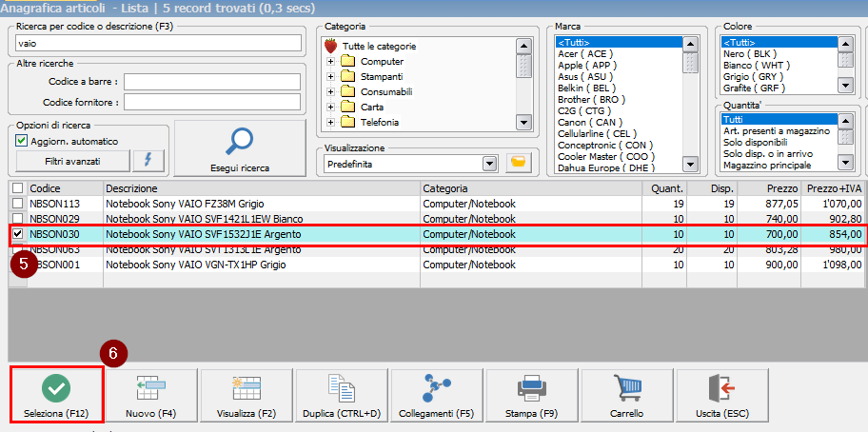The image size is (868, 432).
Task: Click the Codice fornitore input field
Action: click(212, 102)
